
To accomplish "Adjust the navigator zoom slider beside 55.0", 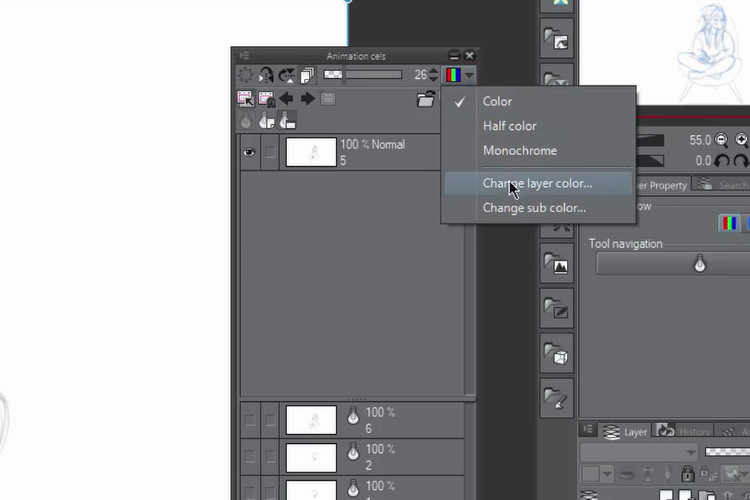I will (651, 140).
